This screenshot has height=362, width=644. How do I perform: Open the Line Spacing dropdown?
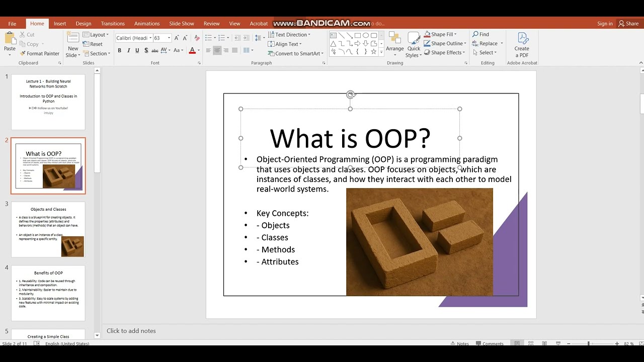[x=260, y=38]
